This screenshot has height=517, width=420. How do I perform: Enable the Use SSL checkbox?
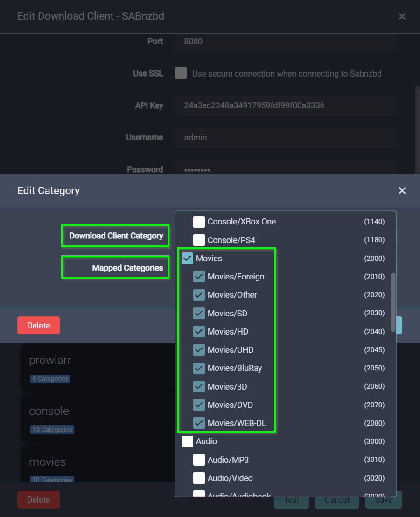click(x=181, y=73)
